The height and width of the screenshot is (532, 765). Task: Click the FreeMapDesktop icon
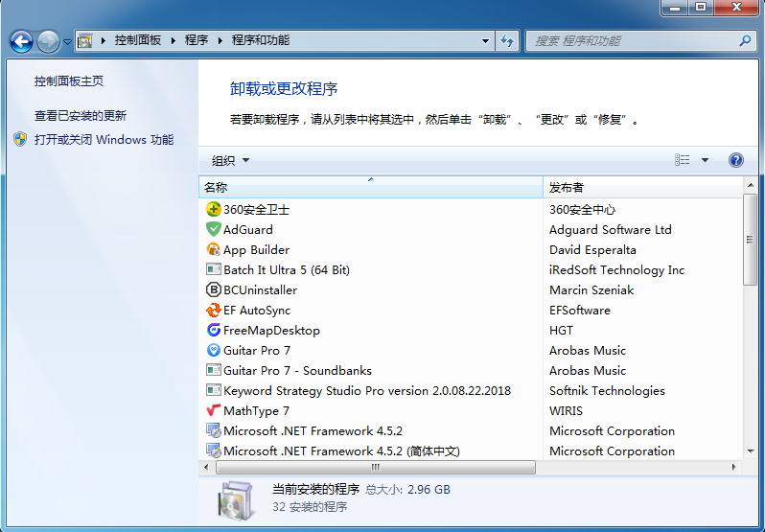[x=213, y=330]
